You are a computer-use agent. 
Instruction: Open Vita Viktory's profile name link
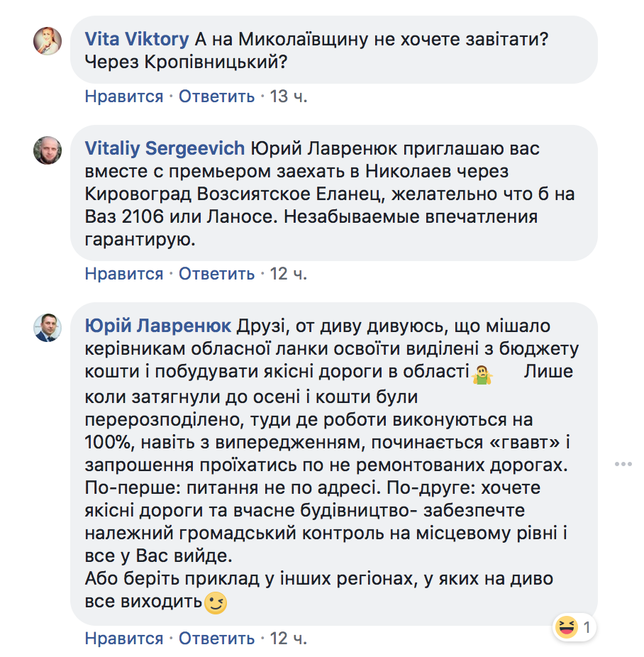(137, 38)
